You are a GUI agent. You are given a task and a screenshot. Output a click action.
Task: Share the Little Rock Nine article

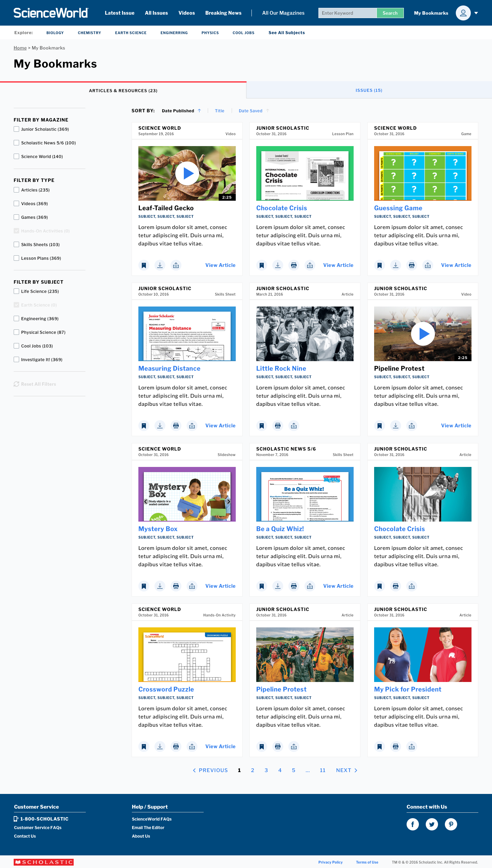(294, 426)
